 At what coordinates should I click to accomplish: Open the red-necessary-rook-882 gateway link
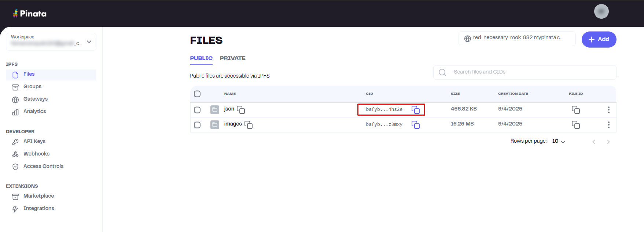[517, 38]
